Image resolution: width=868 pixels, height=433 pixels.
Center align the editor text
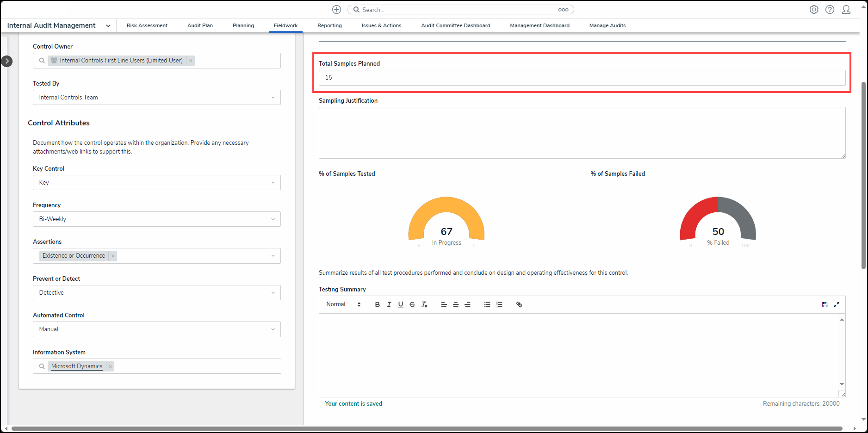click(x=456, y=304)
